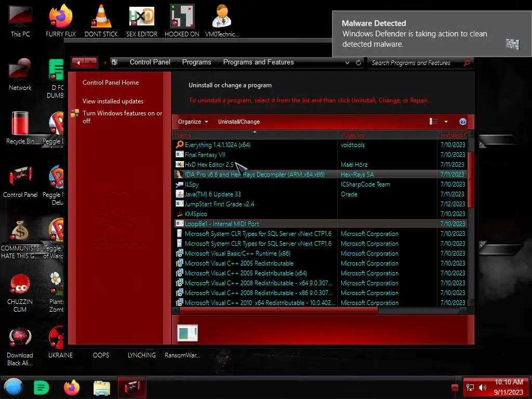The image size is (532, 399).
Task: Select ILSpy entry
Action: [x=320, y=184]
